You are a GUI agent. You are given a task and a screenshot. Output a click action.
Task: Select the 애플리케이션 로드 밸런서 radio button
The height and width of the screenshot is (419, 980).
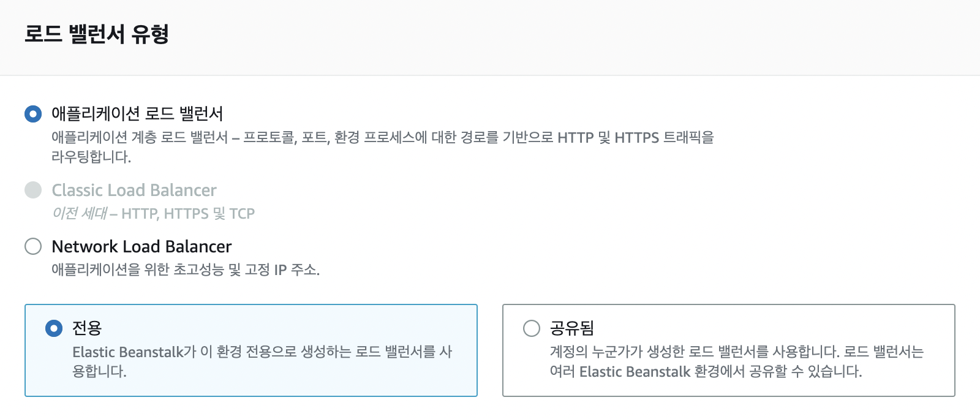tap(32, 113)
